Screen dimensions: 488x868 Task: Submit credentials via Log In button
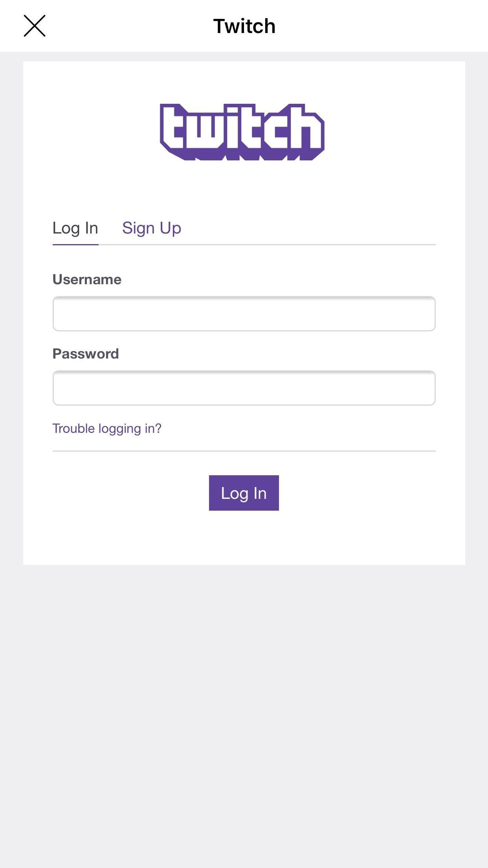[244, 493]
